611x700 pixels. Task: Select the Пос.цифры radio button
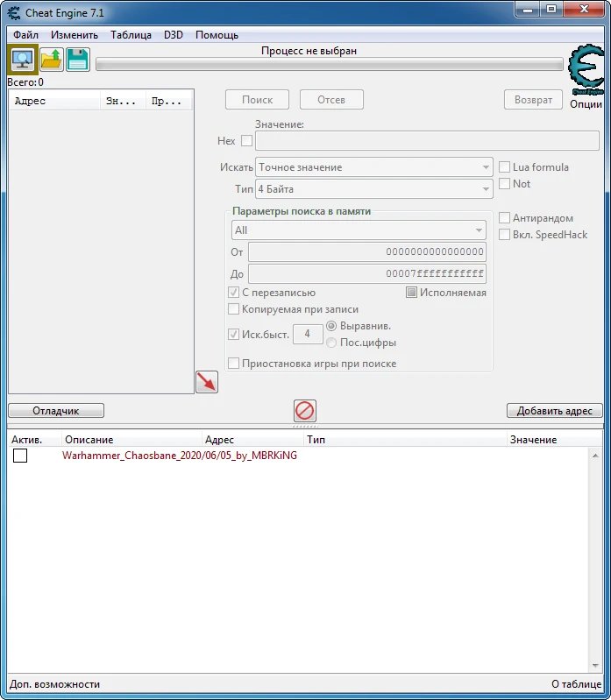click(331, 343)
